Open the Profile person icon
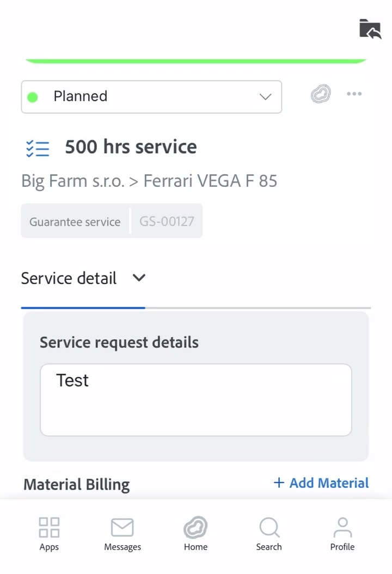392x574 pixels. point(342,527)
